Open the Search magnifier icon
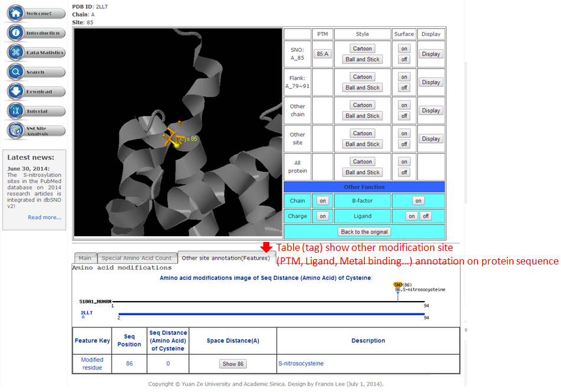 pyautogui.click(x=15, y=72)
